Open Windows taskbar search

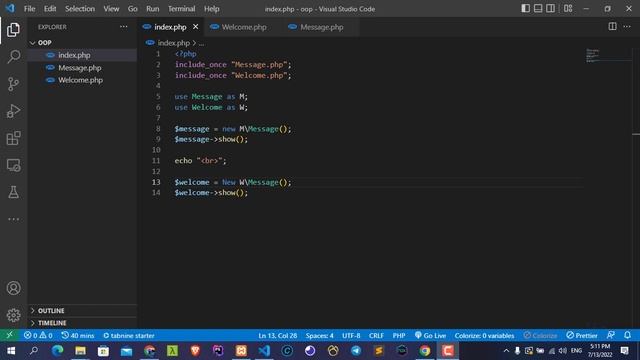click(34, 351)
